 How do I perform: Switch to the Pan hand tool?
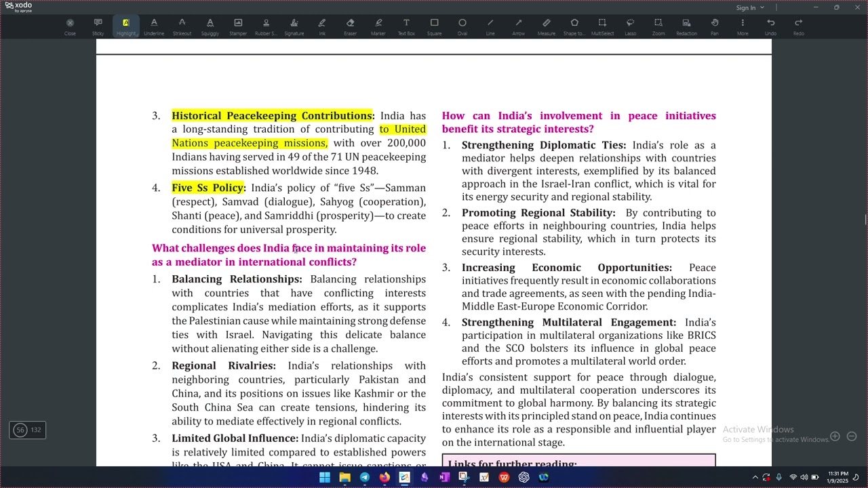click(715, 26)
